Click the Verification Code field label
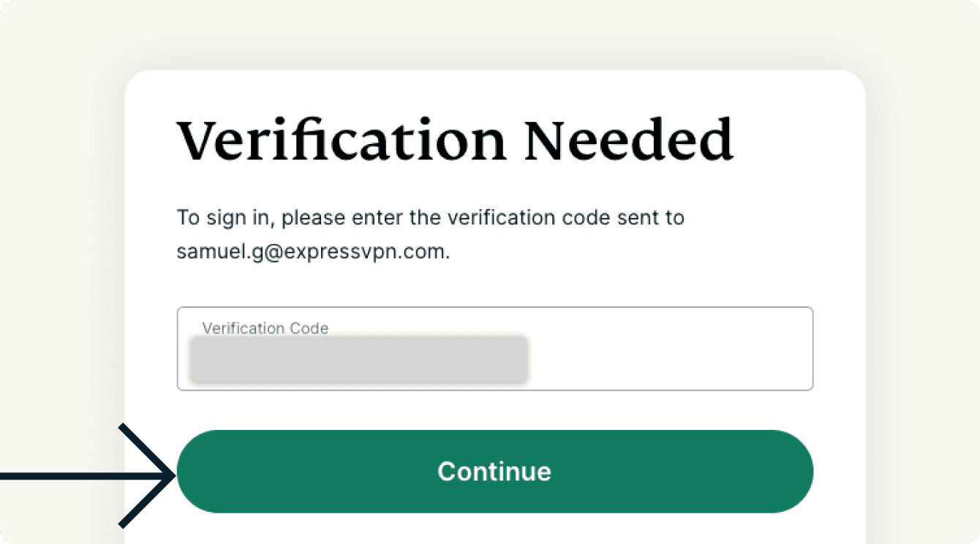Screen dimensions: 980x544 tap(265, 328)
